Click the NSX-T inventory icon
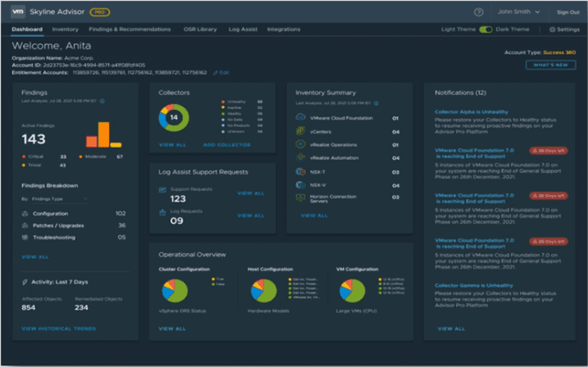 point(301,170)
